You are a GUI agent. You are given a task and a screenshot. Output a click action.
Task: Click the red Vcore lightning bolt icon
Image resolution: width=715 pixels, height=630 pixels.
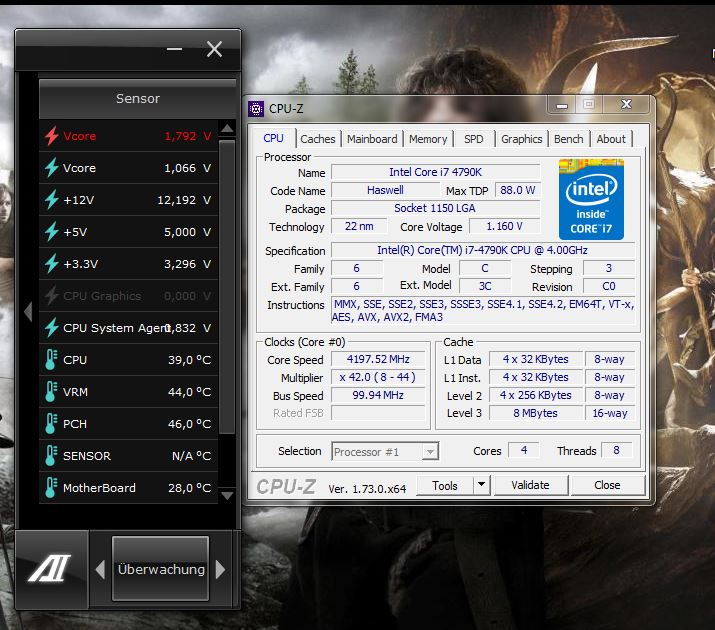click(x=52, y=136)
